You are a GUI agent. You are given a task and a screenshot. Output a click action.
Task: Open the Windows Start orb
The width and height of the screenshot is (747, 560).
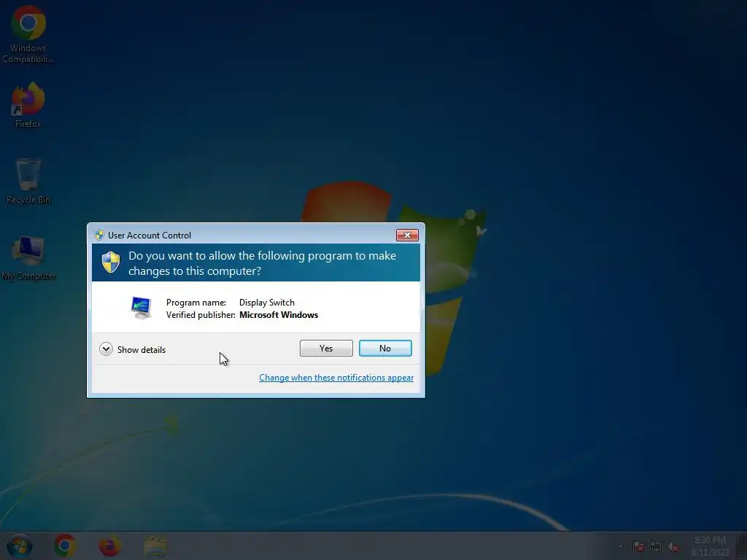20,545
